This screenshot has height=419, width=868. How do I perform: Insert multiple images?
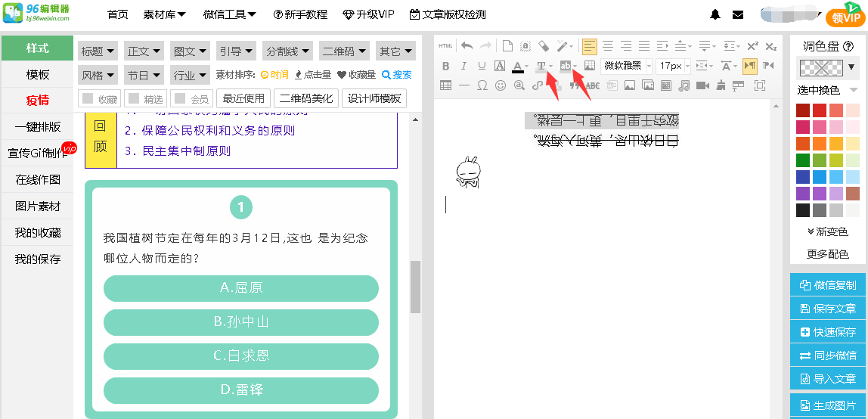[x=648, y=85]
